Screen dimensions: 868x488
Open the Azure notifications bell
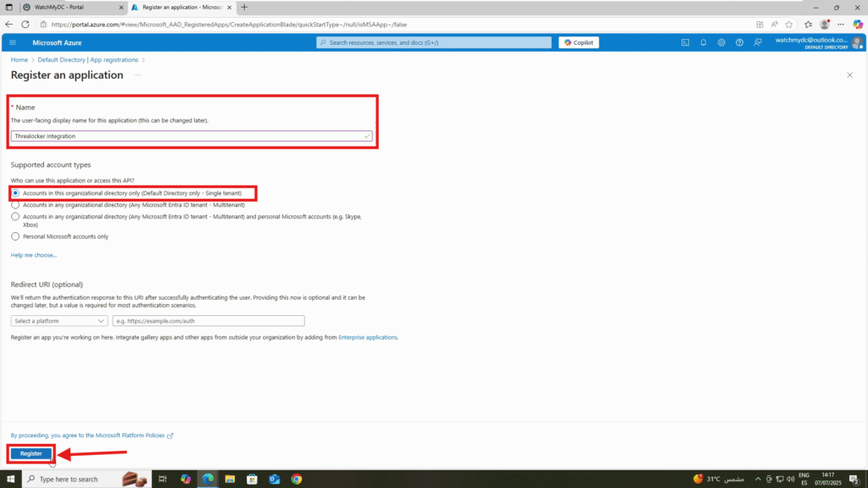704,42
